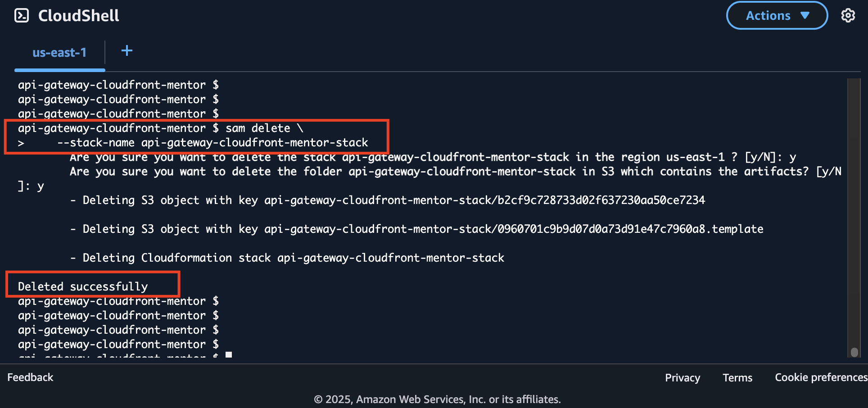Image resolution: width=868 pixels, height=408 pixels.
Task: Open the Feedback link
Action: click(30, 377)
